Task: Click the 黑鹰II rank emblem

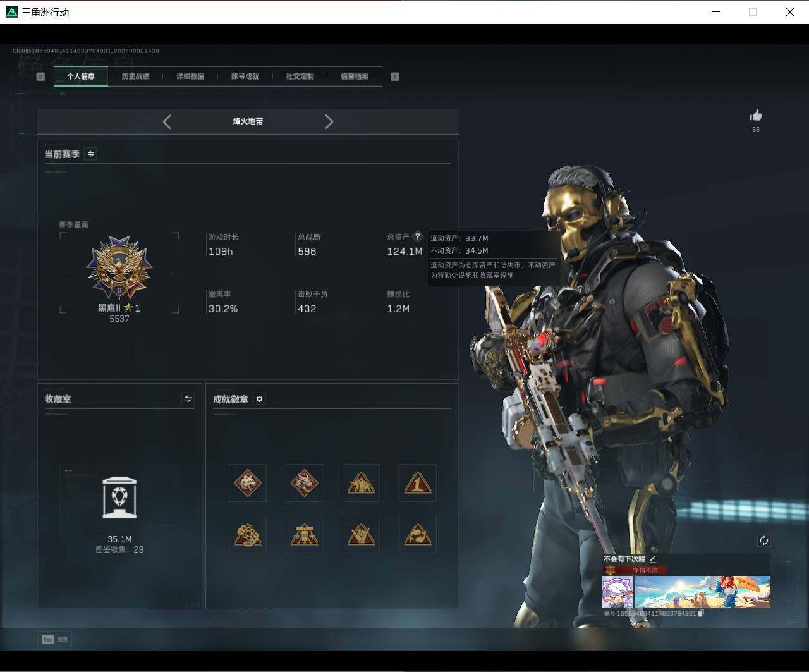Action: (119, 267)
